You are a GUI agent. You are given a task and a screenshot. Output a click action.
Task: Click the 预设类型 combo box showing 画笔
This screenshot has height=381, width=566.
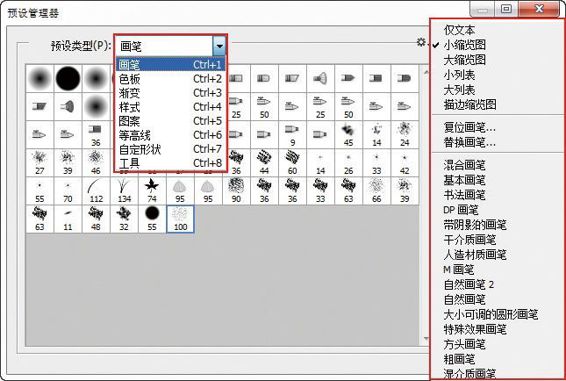coord(170,46)
